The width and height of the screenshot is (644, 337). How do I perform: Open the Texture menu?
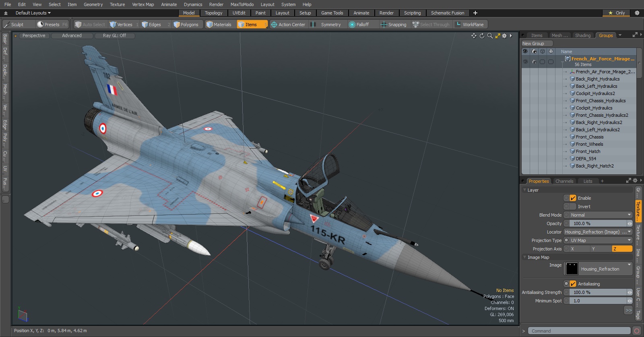(x=117, y=4)
